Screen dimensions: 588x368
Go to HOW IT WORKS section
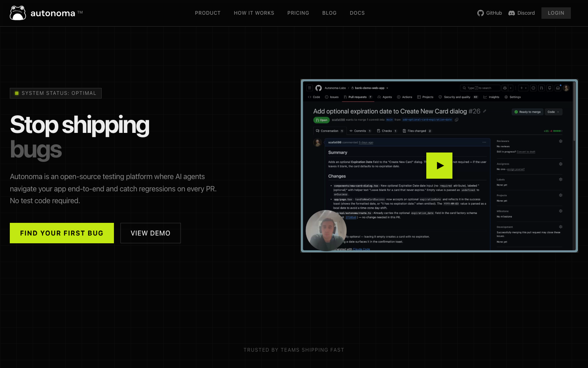[x=254, y=13]
